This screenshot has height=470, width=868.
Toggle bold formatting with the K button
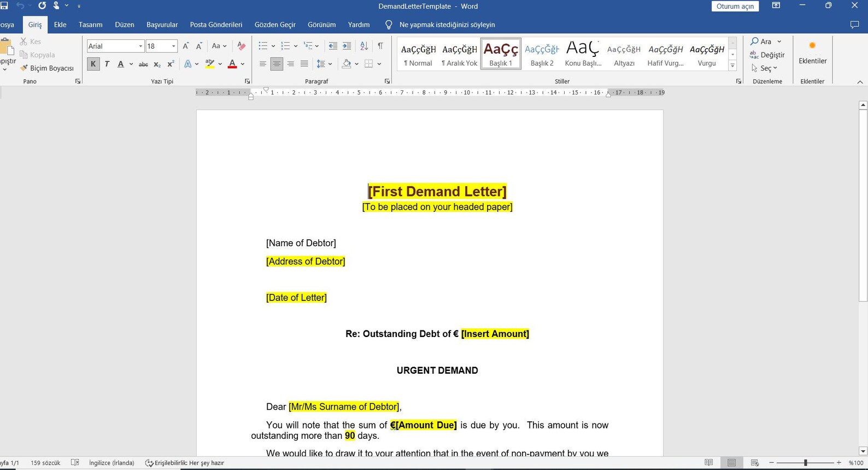point(93,64)
